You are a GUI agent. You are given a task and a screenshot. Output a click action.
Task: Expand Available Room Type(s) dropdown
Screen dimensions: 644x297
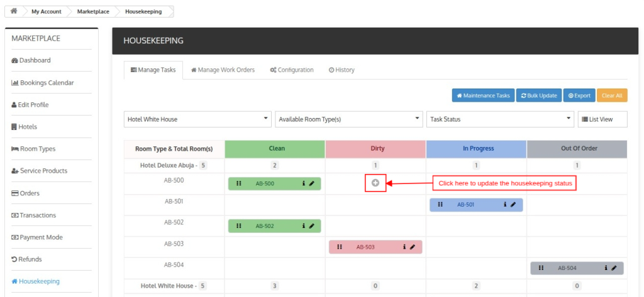tap(348, 119)
